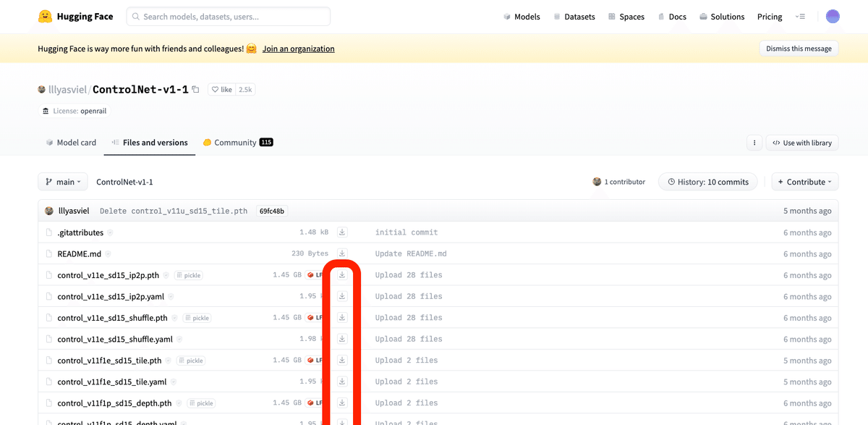Open the 'Delete control_v11u_sd15_tile.pth' commit message

(174, 211)
